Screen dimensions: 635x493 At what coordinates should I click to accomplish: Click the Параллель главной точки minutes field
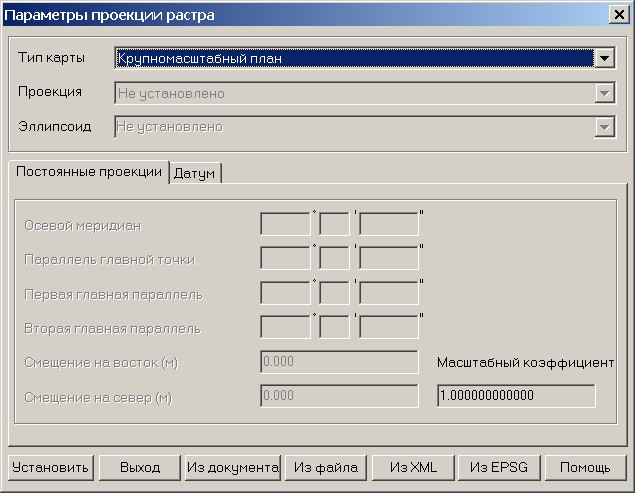click(334, 258)
